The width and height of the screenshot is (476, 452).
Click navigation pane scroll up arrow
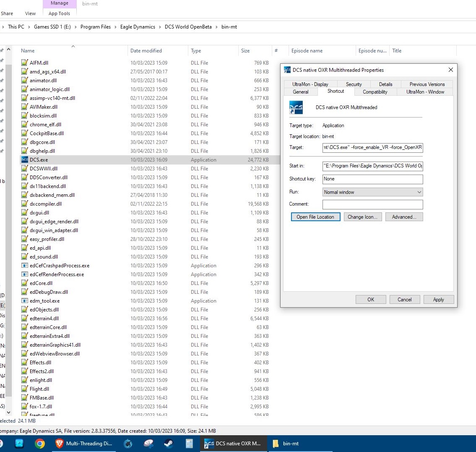8,49
